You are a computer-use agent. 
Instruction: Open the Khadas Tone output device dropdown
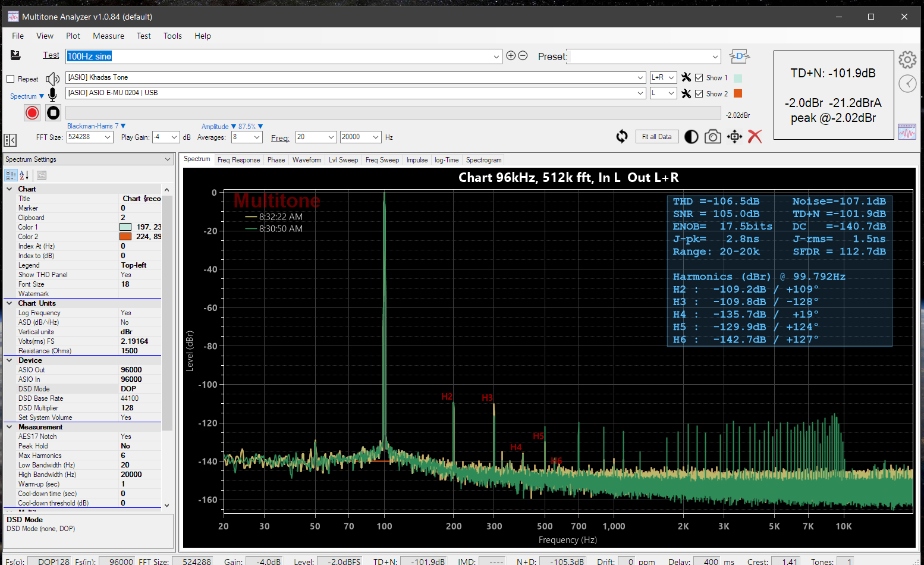click(x=640, y=77)
